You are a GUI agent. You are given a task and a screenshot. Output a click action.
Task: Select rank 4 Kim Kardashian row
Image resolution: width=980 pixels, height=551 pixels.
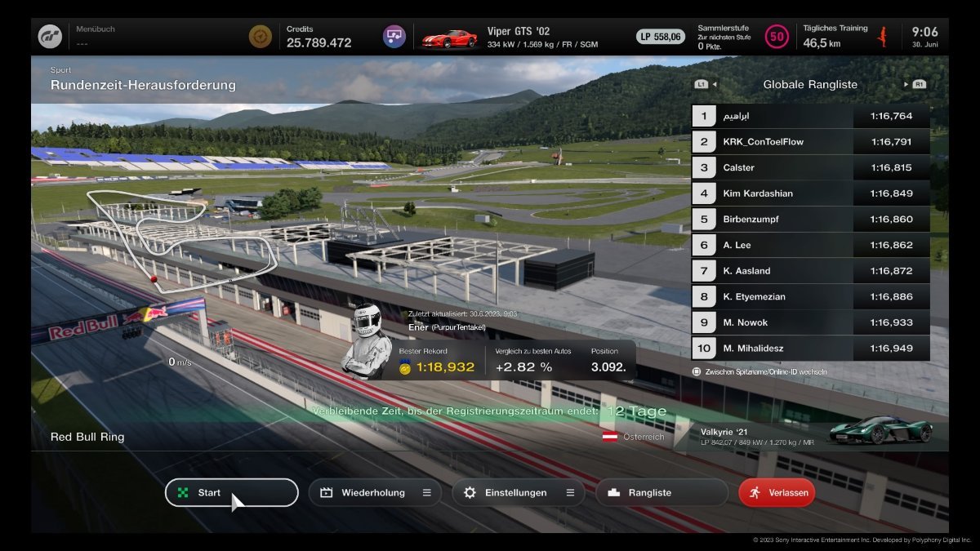point(810,193)
